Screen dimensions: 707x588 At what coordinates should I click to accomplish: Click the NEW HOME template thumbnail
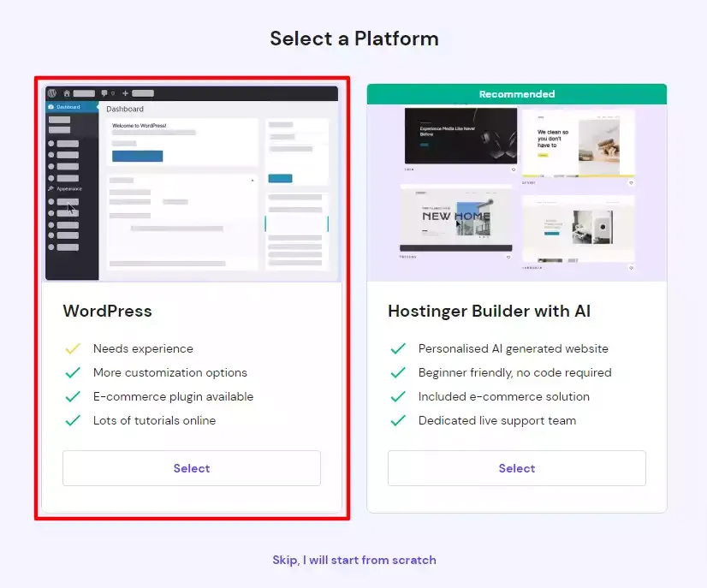[x=456, y=218]
